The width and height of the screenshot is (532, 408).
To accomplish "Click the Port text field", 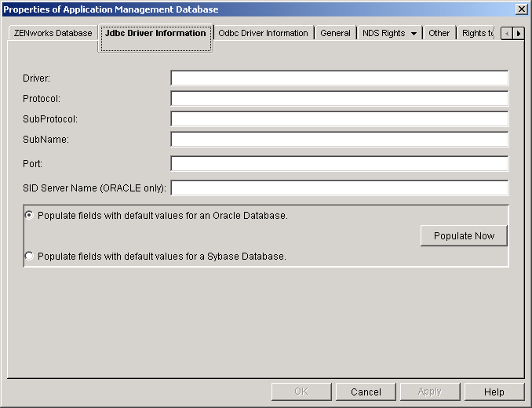I will (x=339, y=163).
